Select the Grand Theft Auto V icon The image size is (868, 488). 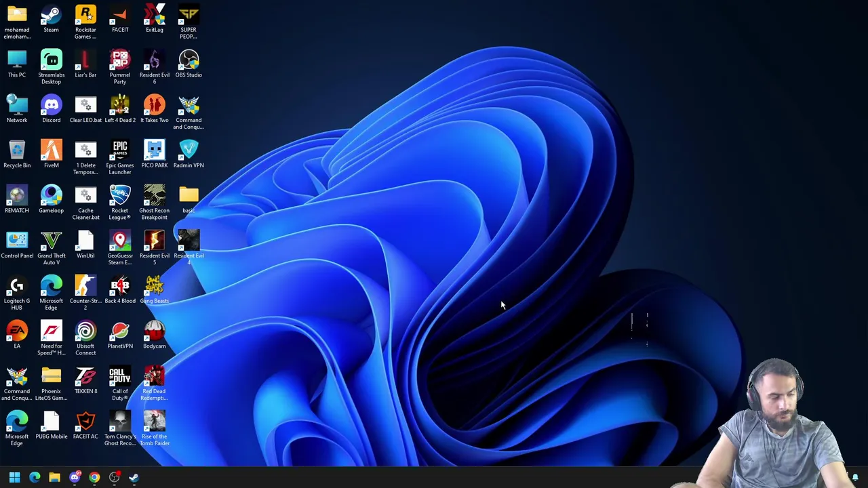51,248
